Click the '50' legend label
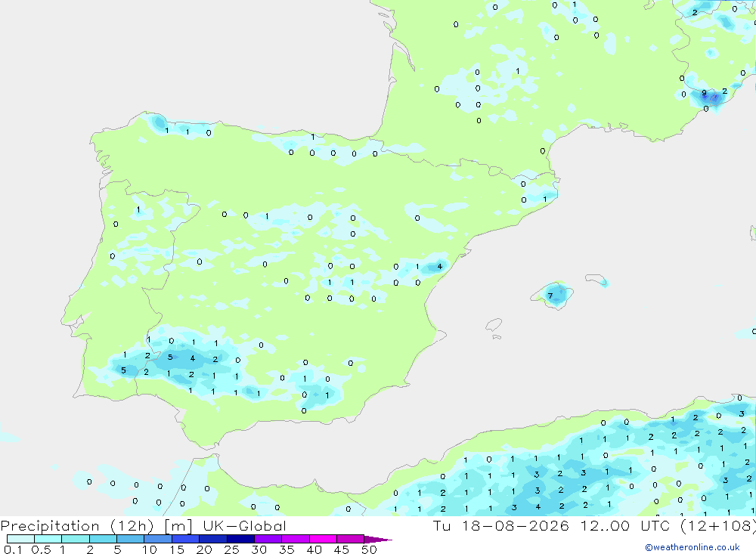The height and width of the screenshot is (554, 756). coord(370,549)
